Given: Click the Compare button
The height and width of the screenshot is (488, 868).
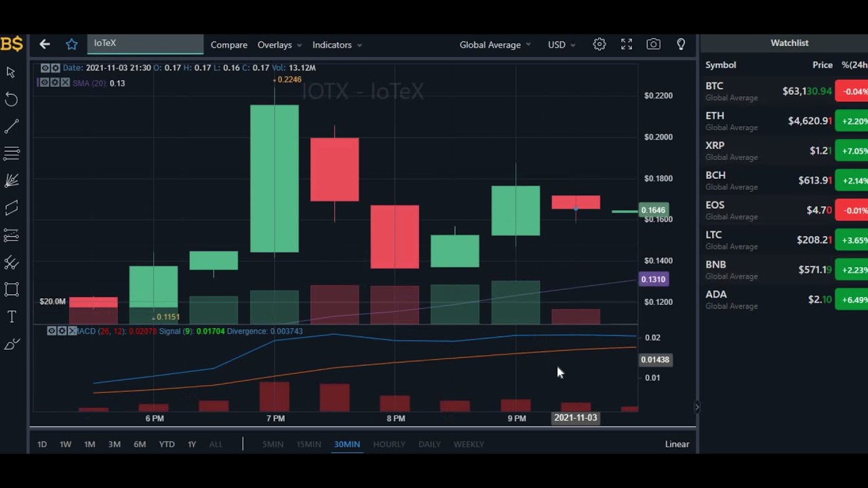Looking at the screenshot, I should click(x=229, y=45).
